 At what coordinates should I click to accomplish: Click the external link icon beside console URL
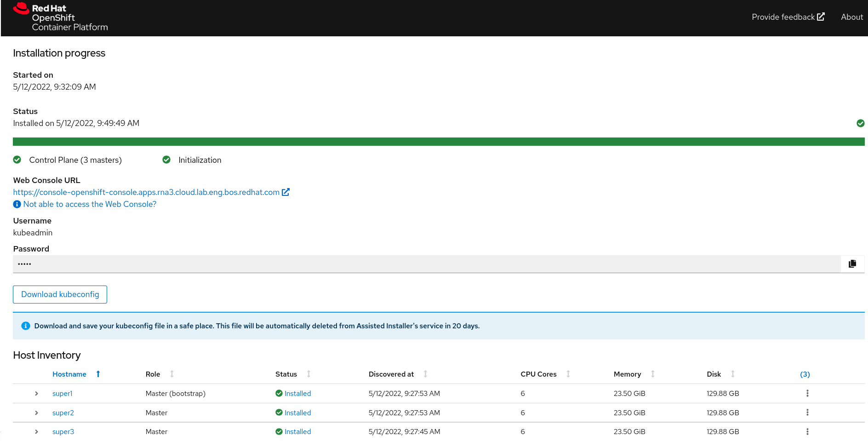(x=286, y=192)
